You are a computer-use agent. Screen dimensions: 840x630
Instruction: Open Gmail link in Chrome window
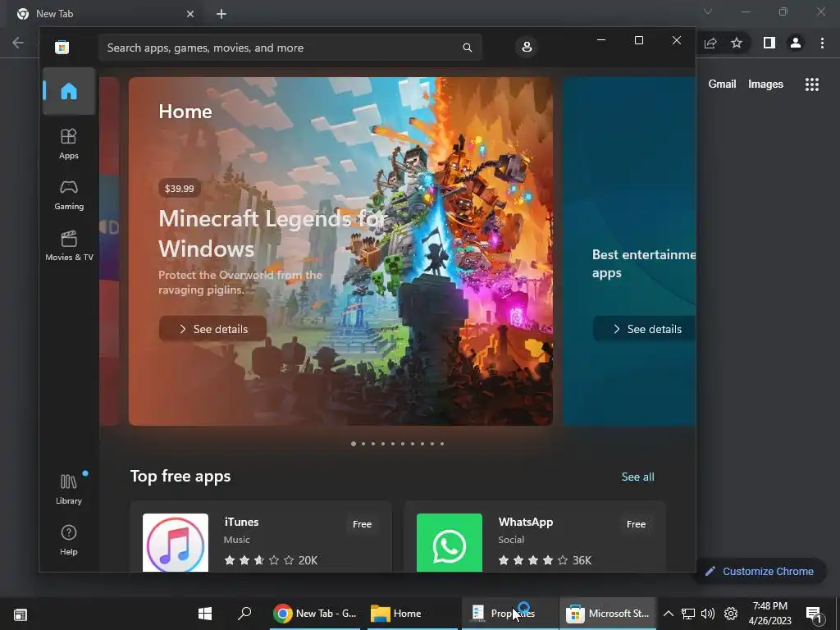[722, 84]
